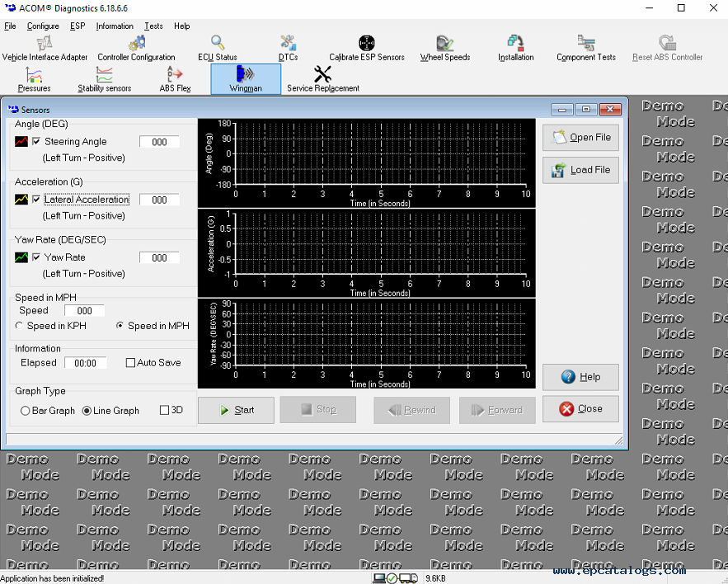Open the Configure menu
This screenshot has width=728, height=584.
tap(43, 26)
